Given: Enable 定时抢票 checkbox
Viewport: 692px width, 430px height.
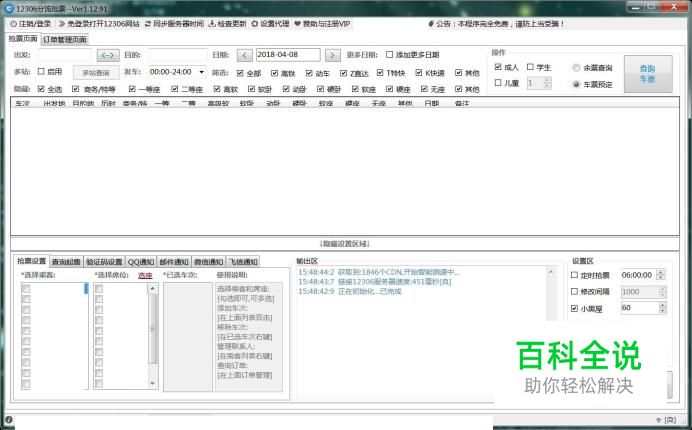Looking at the screenshot, I should (574, 275).
